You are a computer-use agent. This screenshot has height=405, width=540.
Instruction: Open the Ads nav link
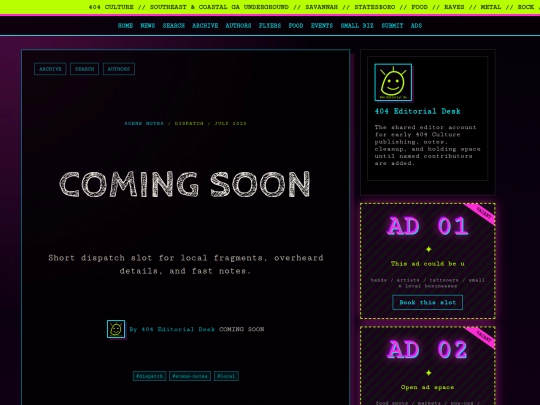coord(416,26)
